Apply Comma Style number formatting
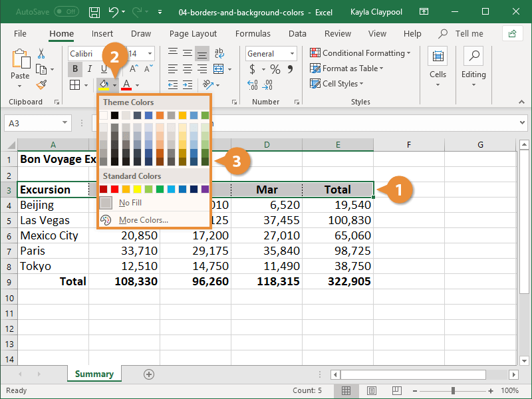Viewport: 532px width, 399px height. pos(291,68)
